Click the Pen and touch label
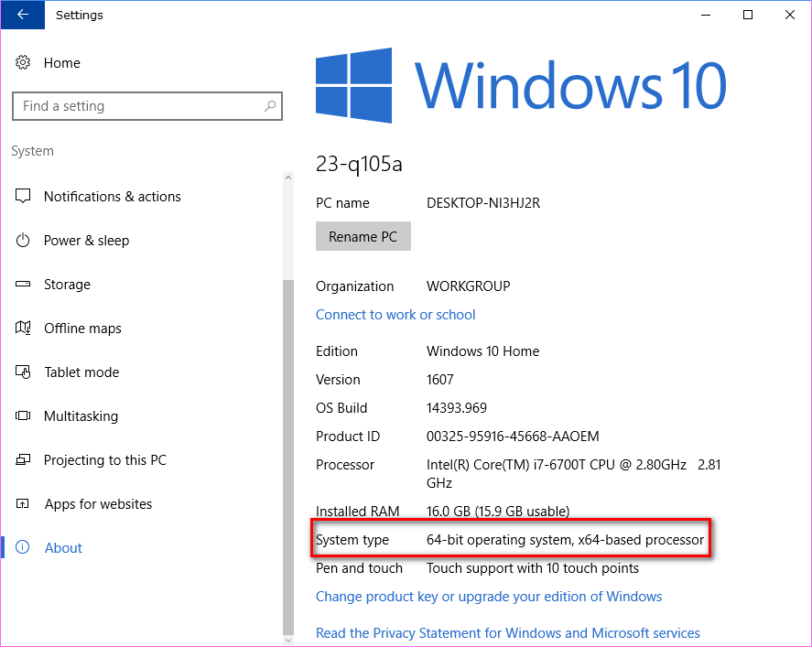Image resolution: width=812 pixels, height=647 pixels. pyautogui.click(x=359, y=568)
